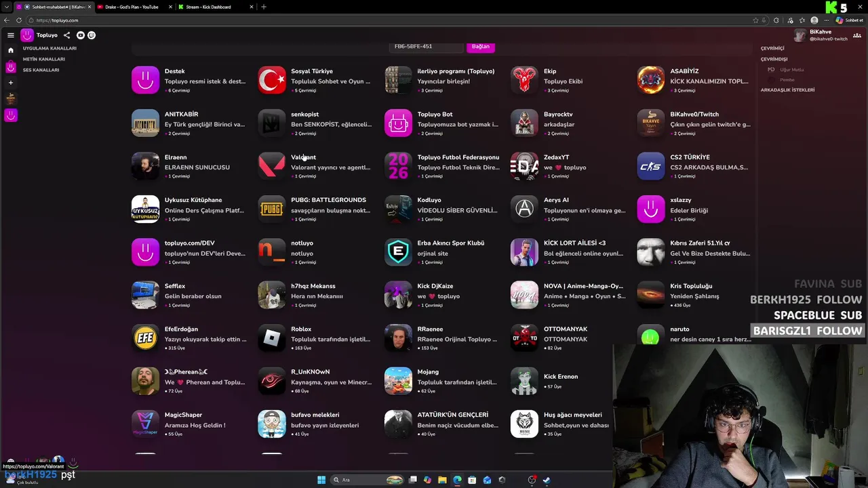868x488 pixels.
Task: Open the Roblox community icon
Action: pos(272,338)
